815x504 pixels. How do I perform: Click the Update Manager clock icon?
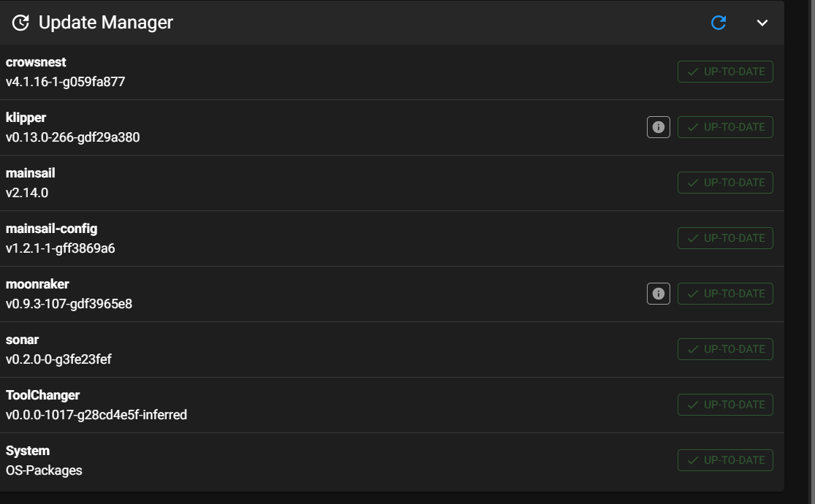tap(20, 23)
